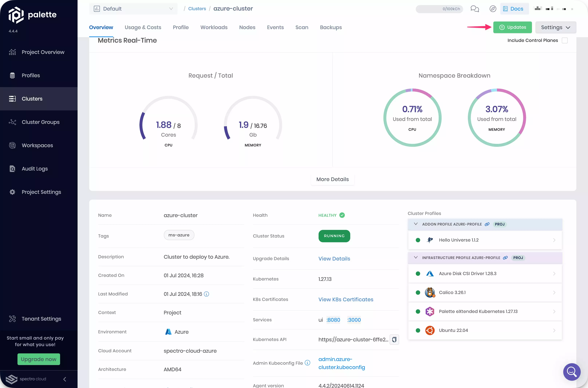Expand Palette eXtended Kubernetes row chevron
588x388 pixels.
pos(554,311)
